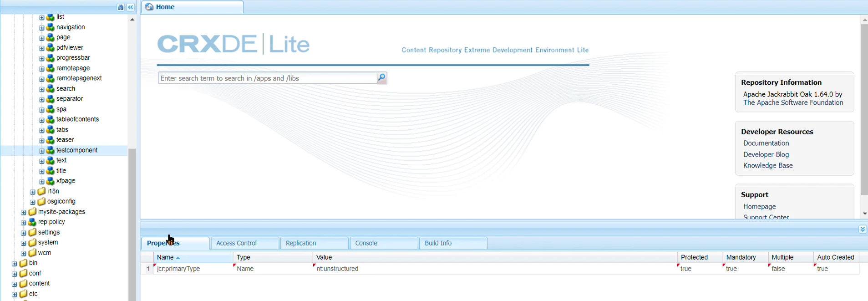Click the tree panel scroll-up arrow

(x=132, y=20)
